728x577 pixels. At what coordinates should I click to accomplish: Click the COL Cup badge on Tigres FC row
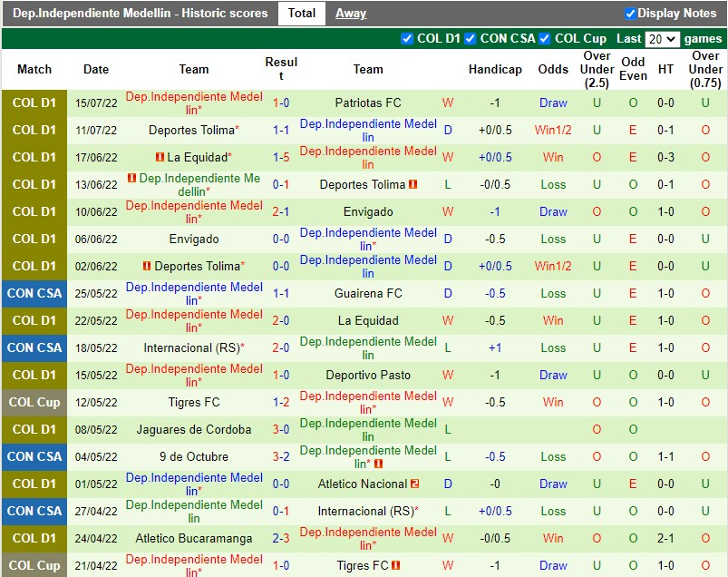pos(34,402)
